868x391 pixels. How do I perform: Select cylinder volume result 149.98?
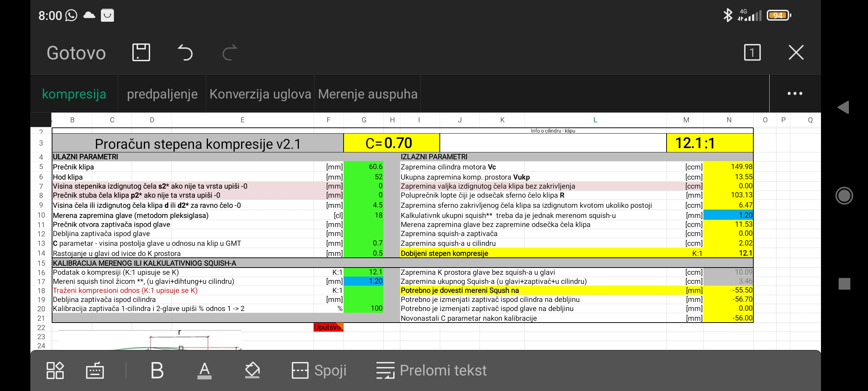coord(728,167)
